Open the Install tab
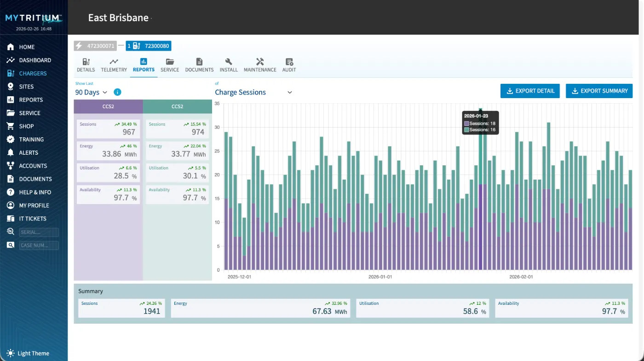Screen dimensions: 644x361 click(x=229, y=65)
